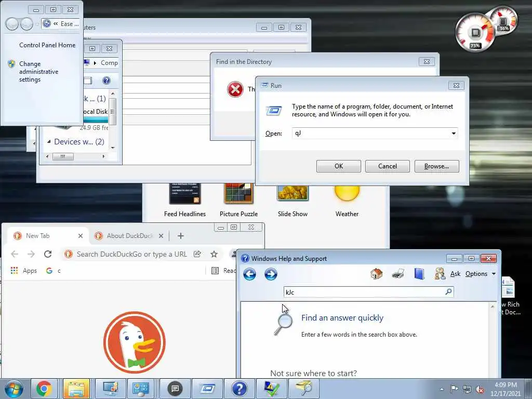The image size is (532, 399).
Task: Open the Run dialog Open dropdown
Action: [453, 134]
